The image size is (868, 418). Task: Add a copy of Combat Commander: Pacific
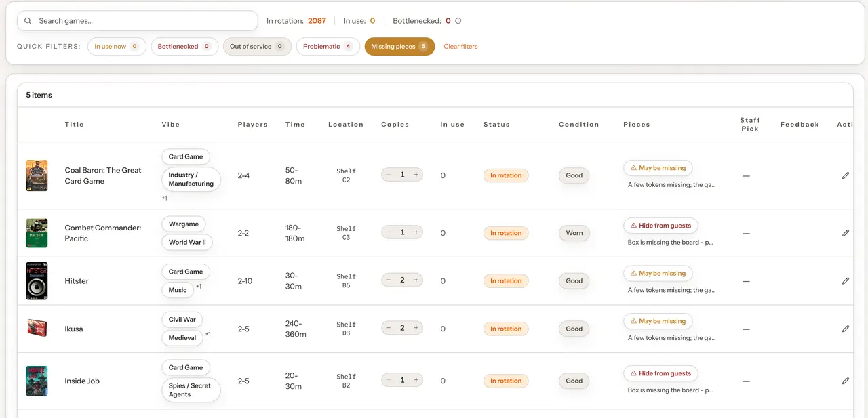coord(416,232)
